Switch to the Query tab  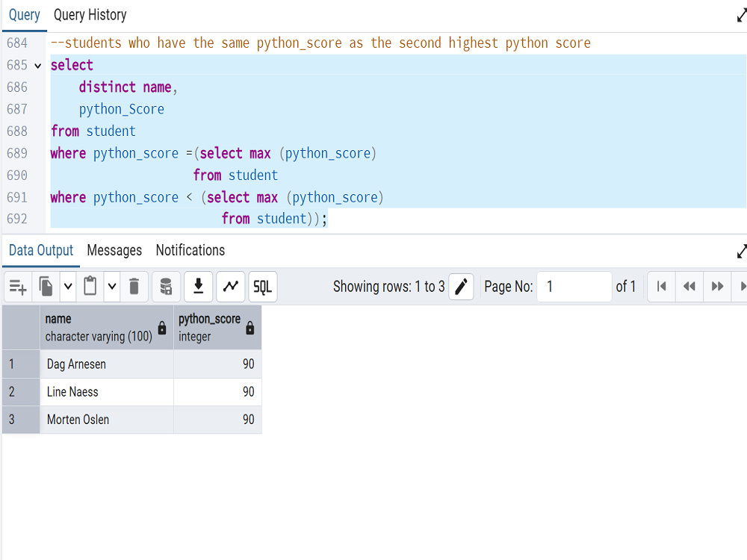pos(25,15)
